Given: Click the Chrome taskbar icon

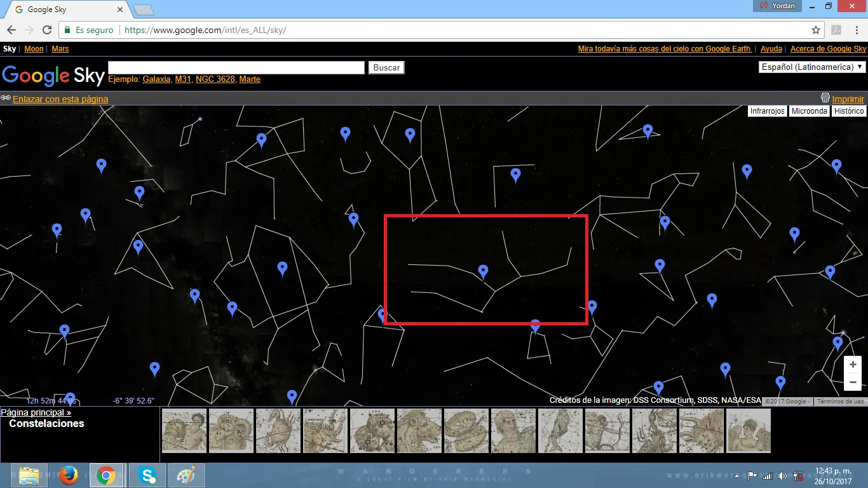Looking at the screenshot, I should coord(106,475).
